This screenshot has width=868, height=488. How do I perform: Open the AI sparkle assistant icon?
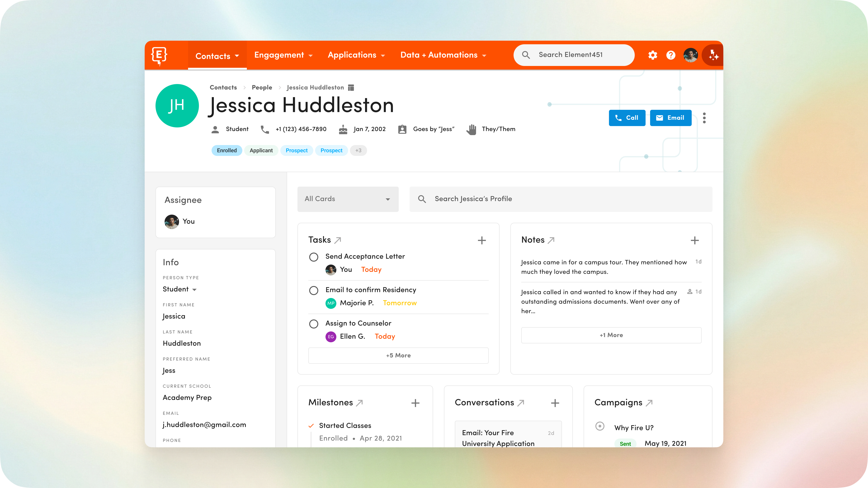tap(713, 55)
